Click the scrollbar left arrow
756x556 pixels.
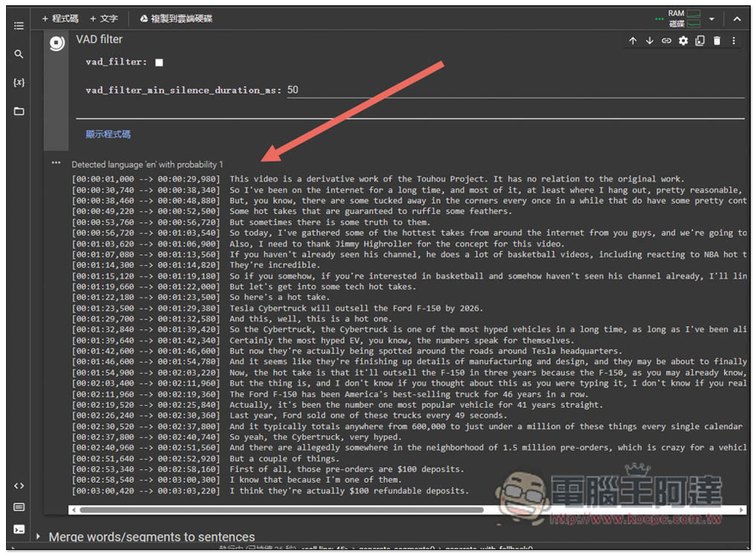[73, 510]
